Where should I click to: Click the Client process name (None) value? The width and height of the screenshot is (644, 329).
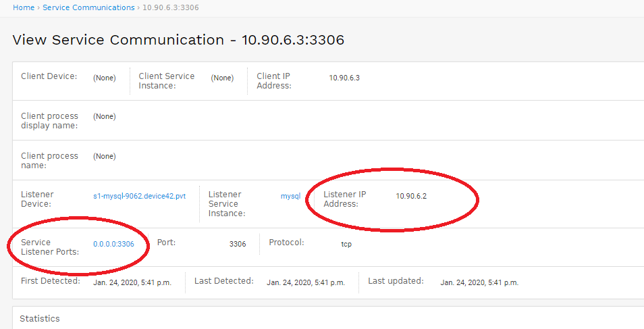(x=105, y=156)
